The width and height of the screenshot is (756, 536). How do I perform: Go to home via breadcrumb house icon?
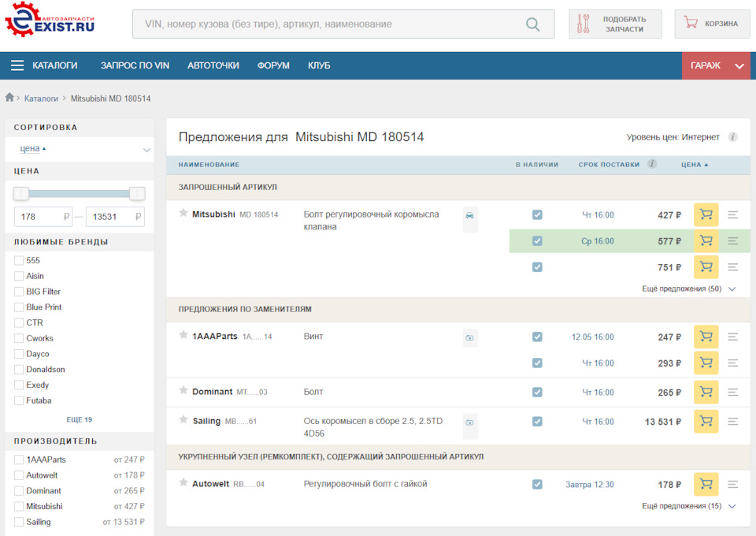(x=9, y=98)
